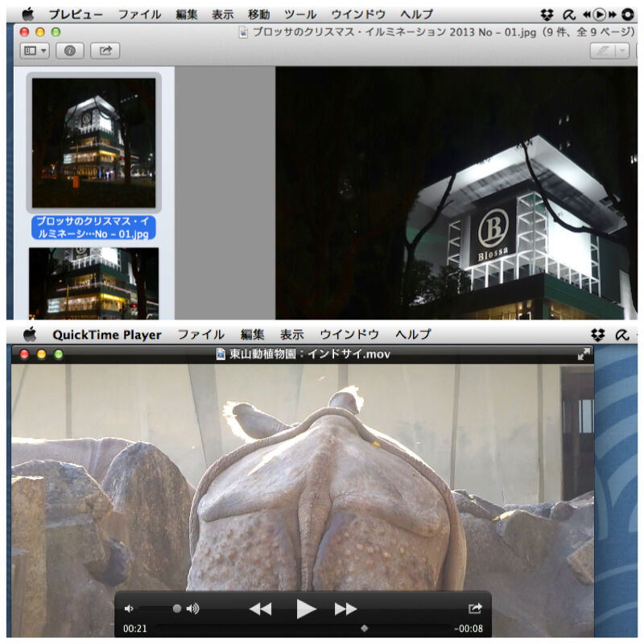Minimize the Preview window
The height and width of the screenshot is (644, 644).
(40, 32)
